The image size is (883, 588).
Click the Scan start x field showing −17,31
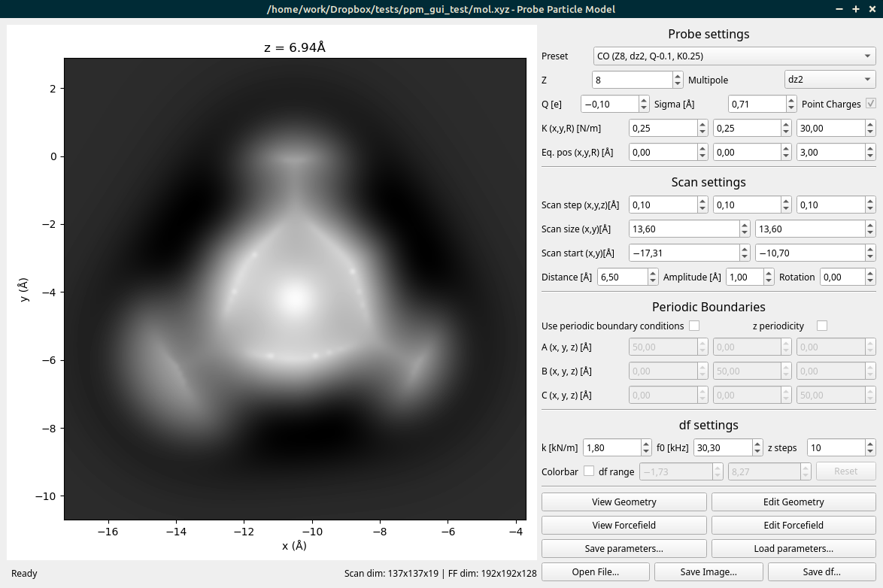tap(684, 253)
